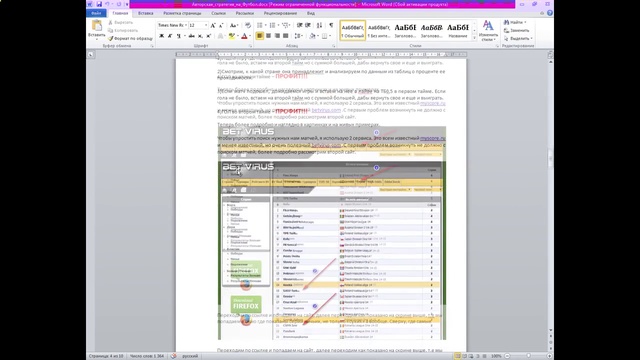Switch to Вид tab
640x360 pixels.
311,13
